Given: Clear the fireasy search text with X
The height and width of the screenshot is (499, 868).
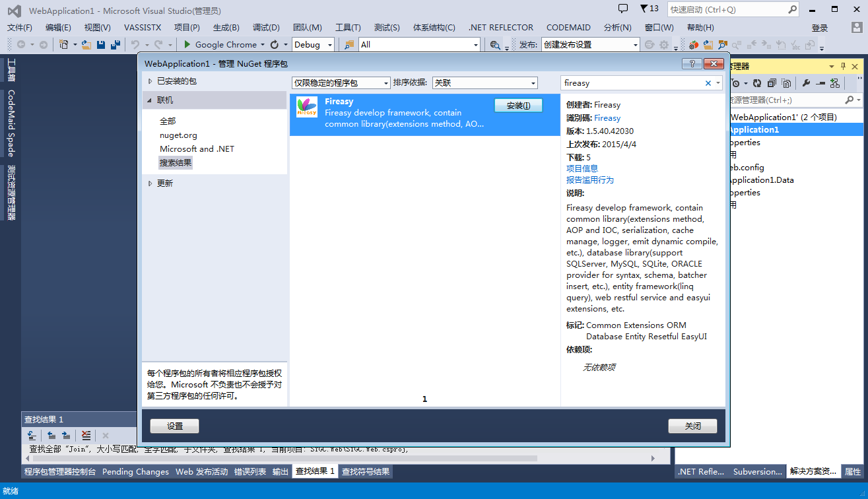Looking at the screenshot, I should (x=708, y=83).
